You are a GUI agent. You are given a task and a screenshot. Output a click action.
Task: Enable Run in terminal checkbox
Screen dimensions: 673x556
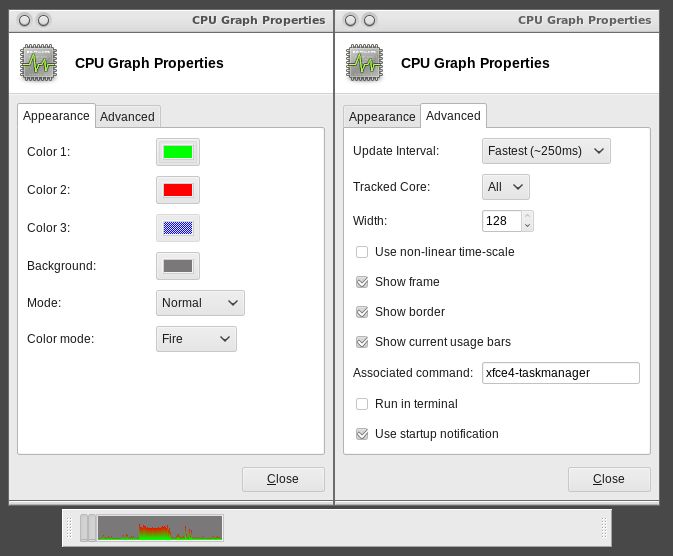[x=362, y=404]
